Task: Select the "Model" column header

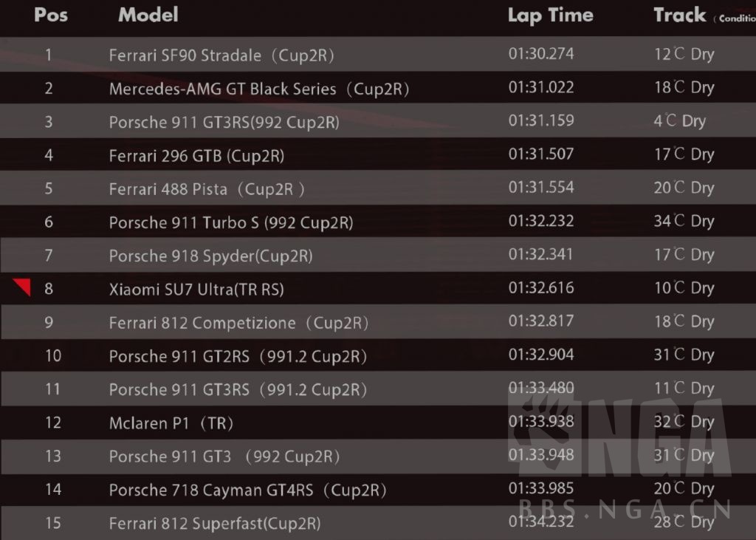Action: tap(148, 15)
